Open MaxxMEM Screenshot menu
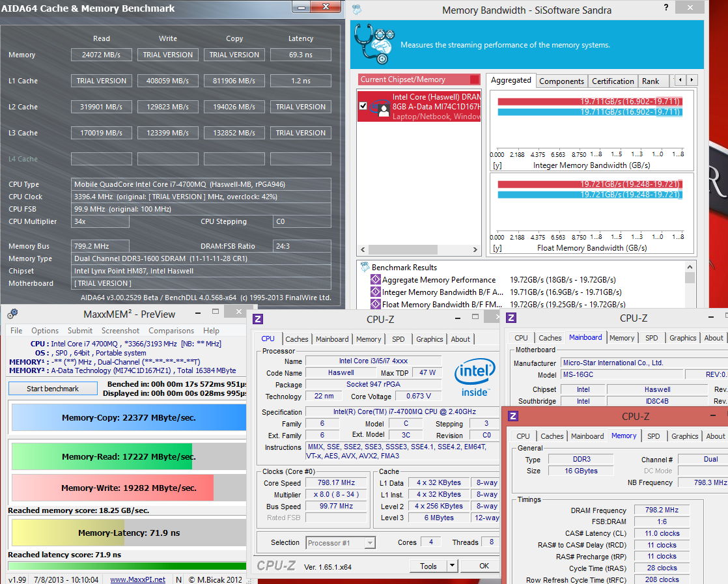This screenshot has height=584, width=728. [x=120, y=331]
